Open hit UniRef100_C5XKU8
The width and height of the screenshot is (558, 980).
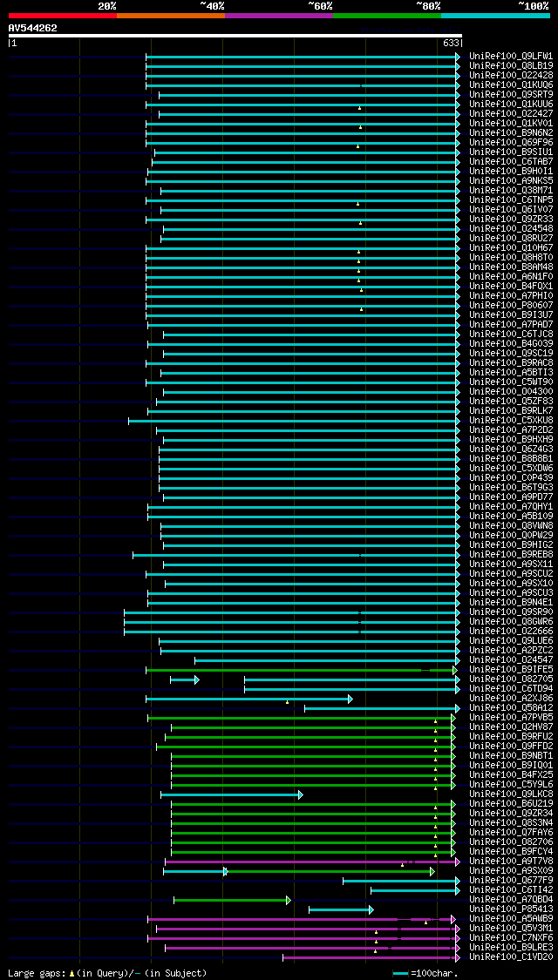tap(511, 421)
